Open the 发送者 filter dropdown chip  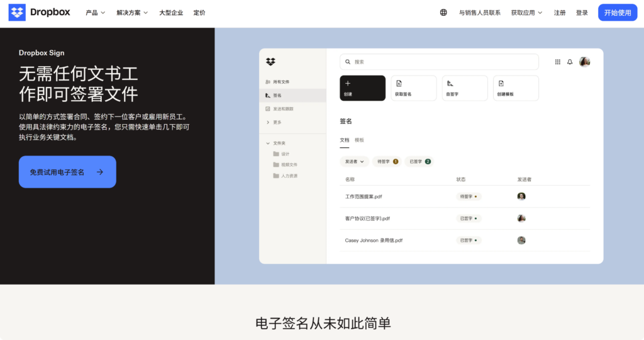point(354,162)
